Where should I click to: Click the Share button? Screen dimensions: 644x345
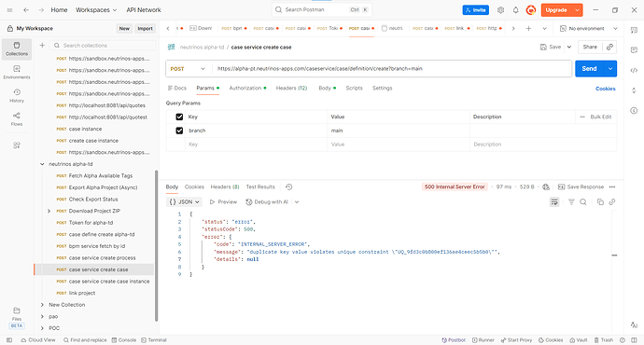pos(590,47)
